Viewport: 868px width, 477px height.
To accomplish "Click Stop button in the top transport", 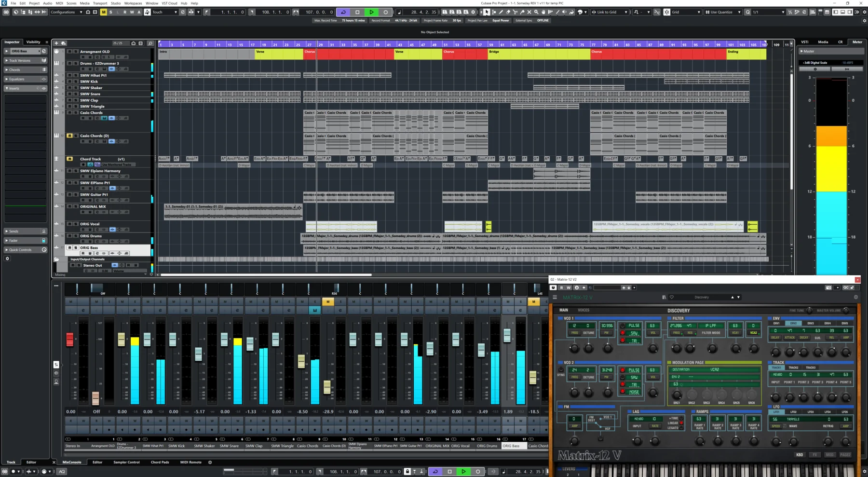I will pyautogui.click(x=357, y=12).
